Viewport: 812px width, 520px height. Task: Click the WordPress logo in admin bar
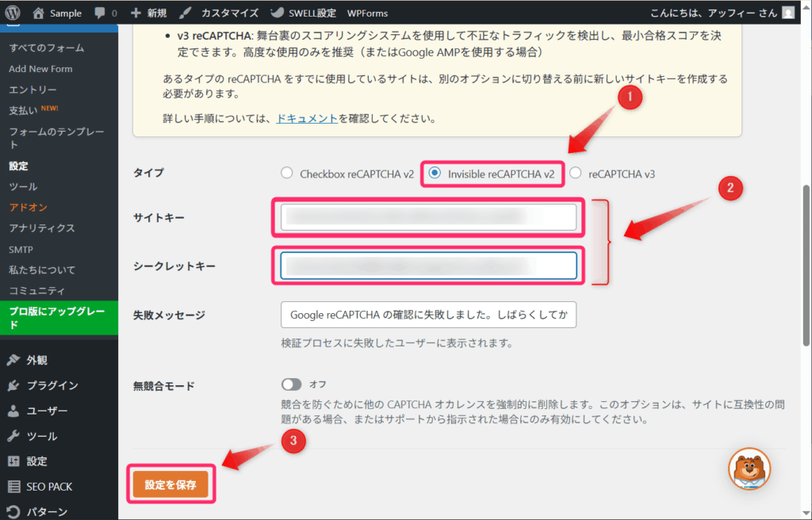pyautogui.click(x=13, y=13)
